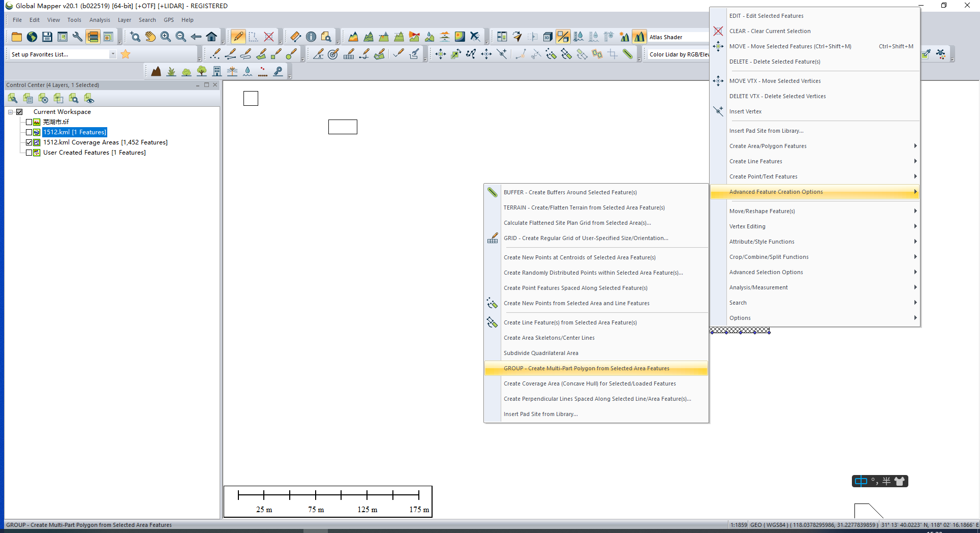Screen dimensions: 980x533
Task: Select the Measure ruler tool
Action: click(x=296, y=37)
